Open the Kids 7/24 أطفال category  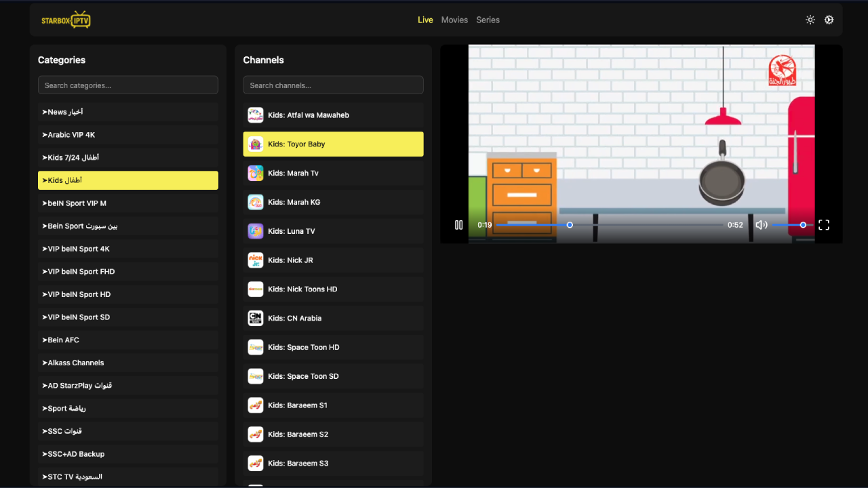click(x=128, y=157)
